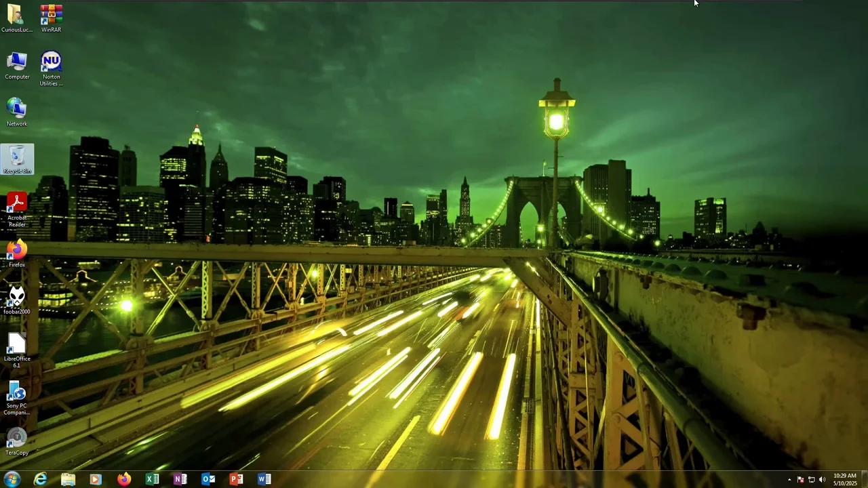Click Show Desktop strip beside clock

865,480
